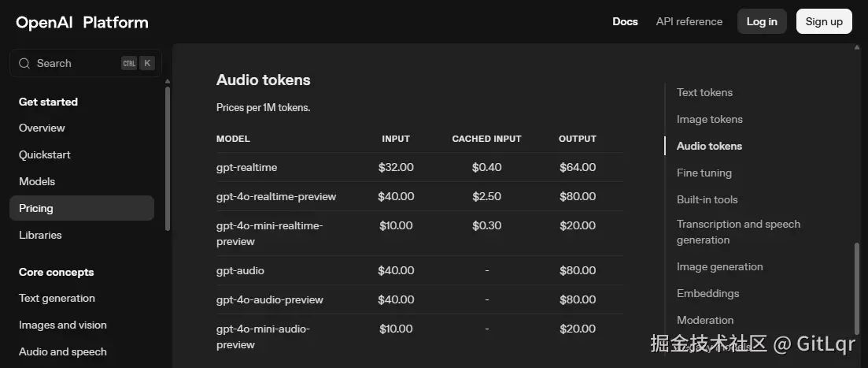Viewport: 868px width, 368px height.
Task: Jump to Text tokens section
Action: tap(704, 92)
